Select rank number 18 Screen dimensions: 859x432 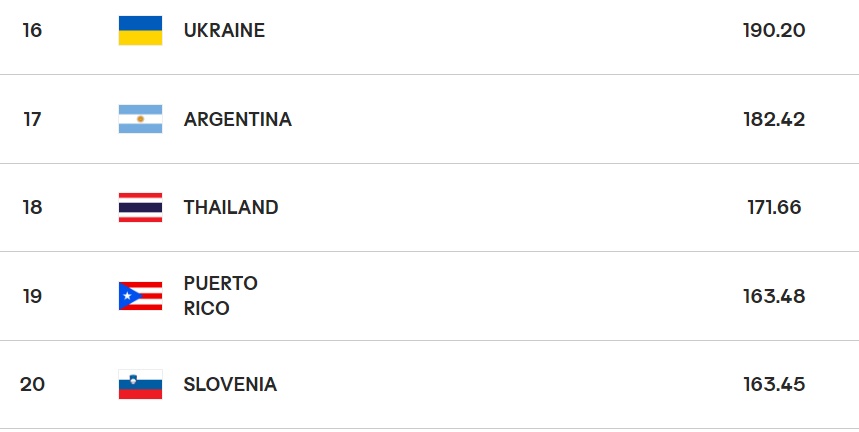tap(32, 208)
